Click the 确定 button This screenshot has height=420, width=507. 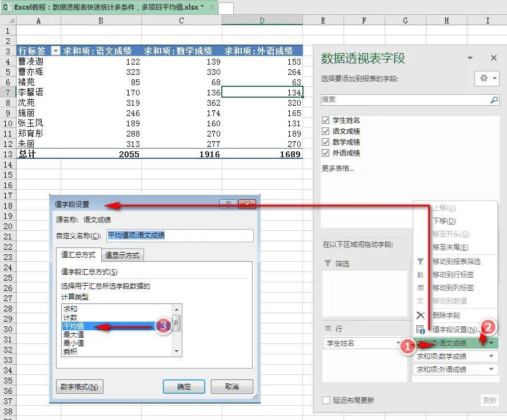(184, 386)
